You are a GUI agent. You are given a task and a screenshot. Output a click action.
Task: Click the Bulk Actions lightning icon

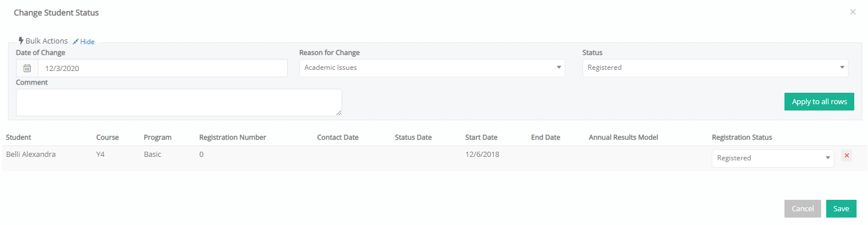pos(21,41)
